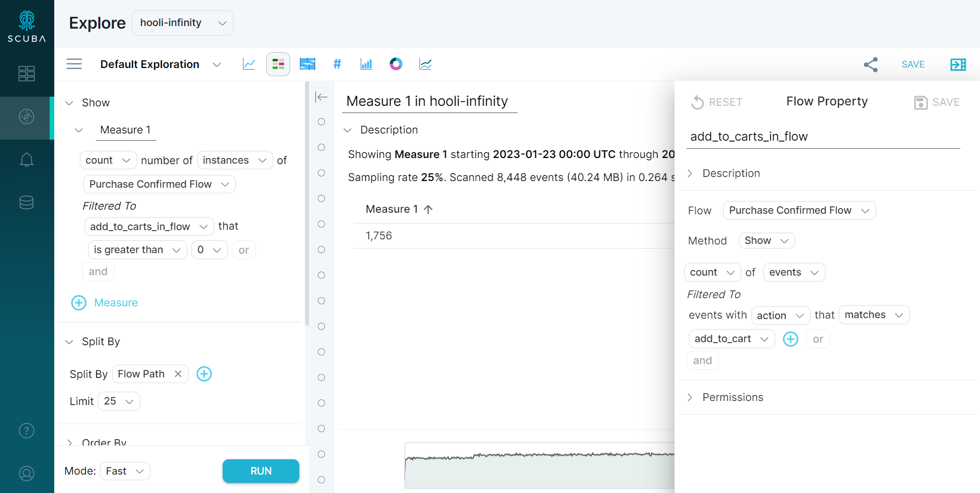
Task: Add a new Measure with plus icon
Action: click(x=79, y=303)
